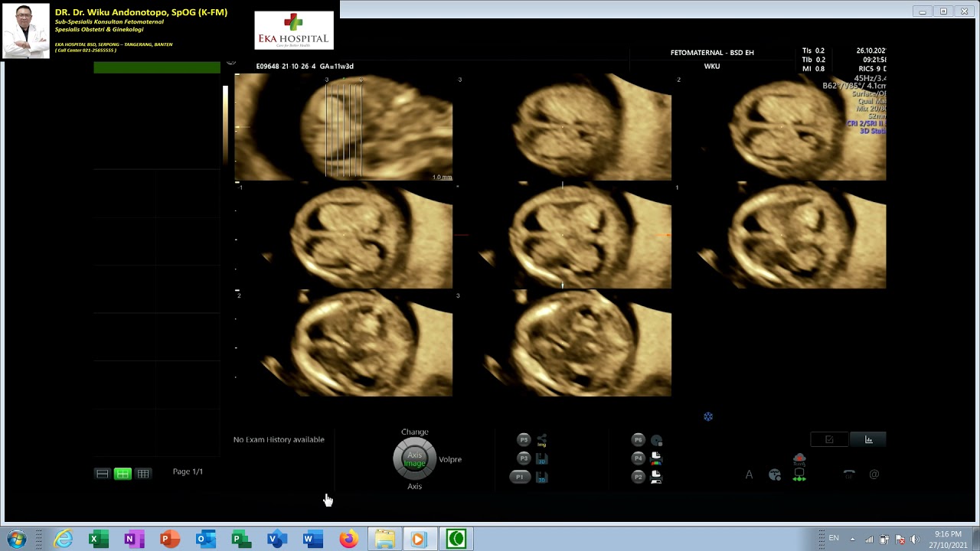This screenshot has width=980, height=551.
Task: Click the gauge settings icon next to A
Action: [x=775, y=475]
